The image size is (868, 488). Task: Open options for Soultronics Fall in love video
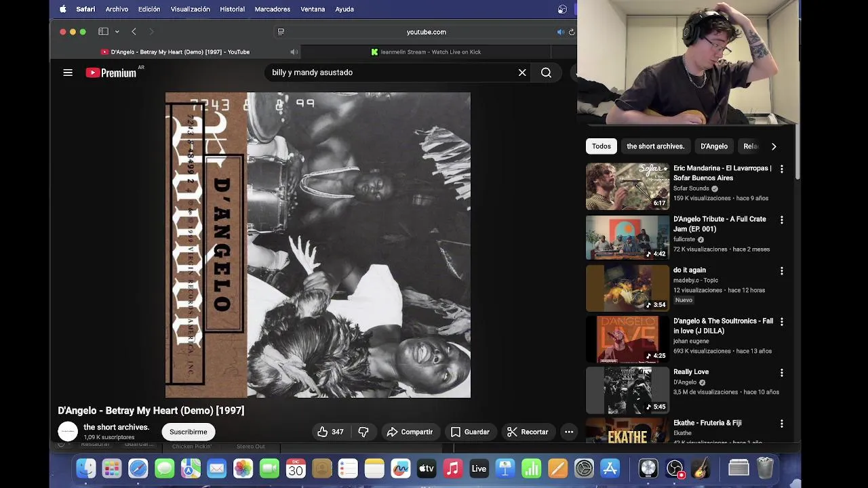[x=781, y=321]
